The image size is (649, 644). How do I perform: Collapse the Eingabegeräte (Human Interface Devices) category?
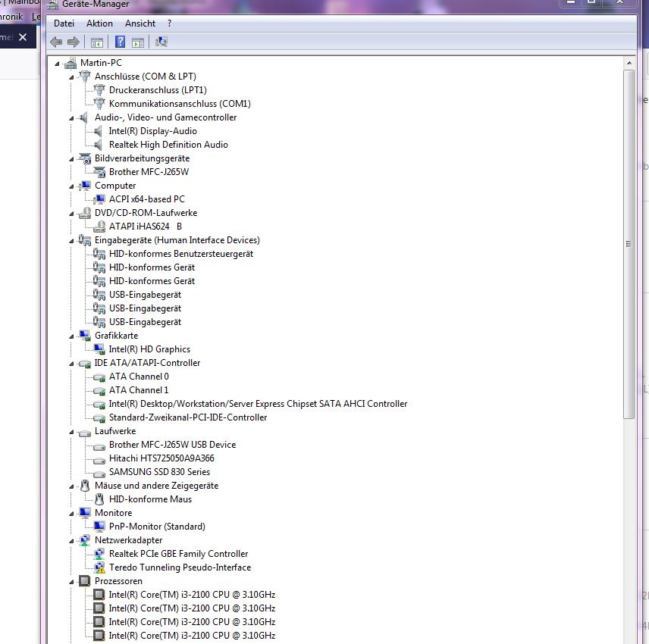coord(71,241)
